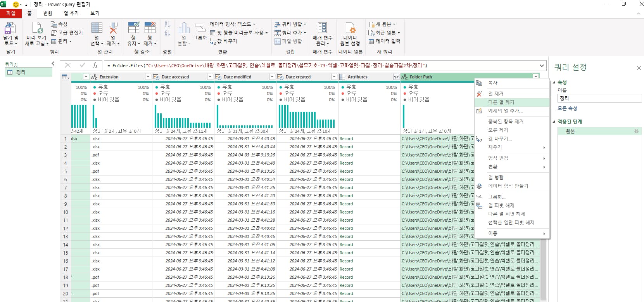Select the 원본 applied step

pyautogui.click(x=570, y=131)
